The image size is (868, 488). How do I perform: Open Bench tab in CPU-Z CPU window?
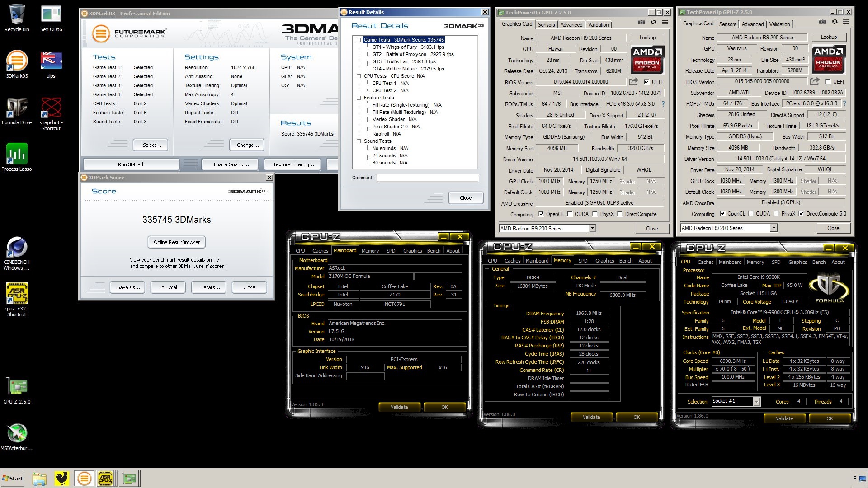(819, 262)
